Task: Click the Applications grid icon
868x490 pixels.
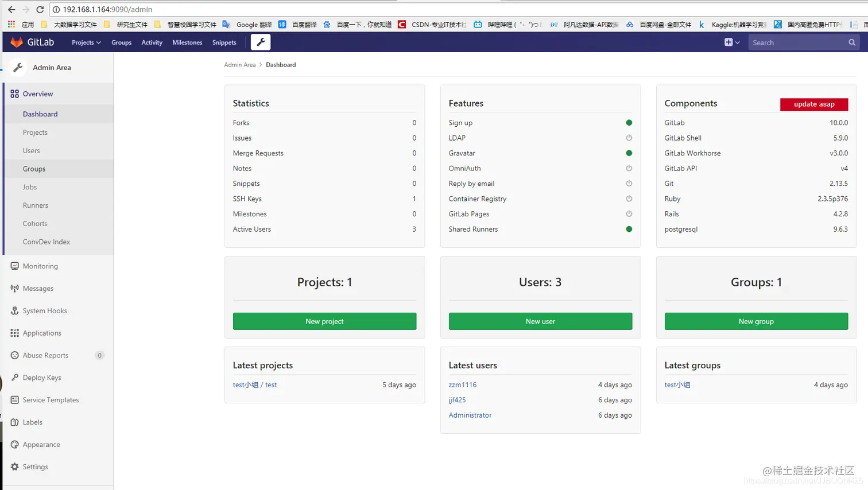Action: [15, 333]
